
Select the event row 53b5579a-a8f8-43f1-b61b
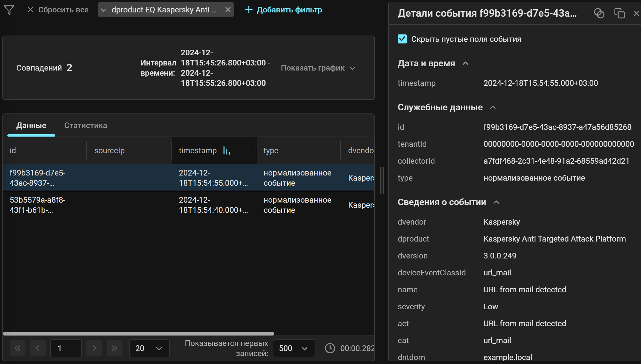(x=188, y=205)
